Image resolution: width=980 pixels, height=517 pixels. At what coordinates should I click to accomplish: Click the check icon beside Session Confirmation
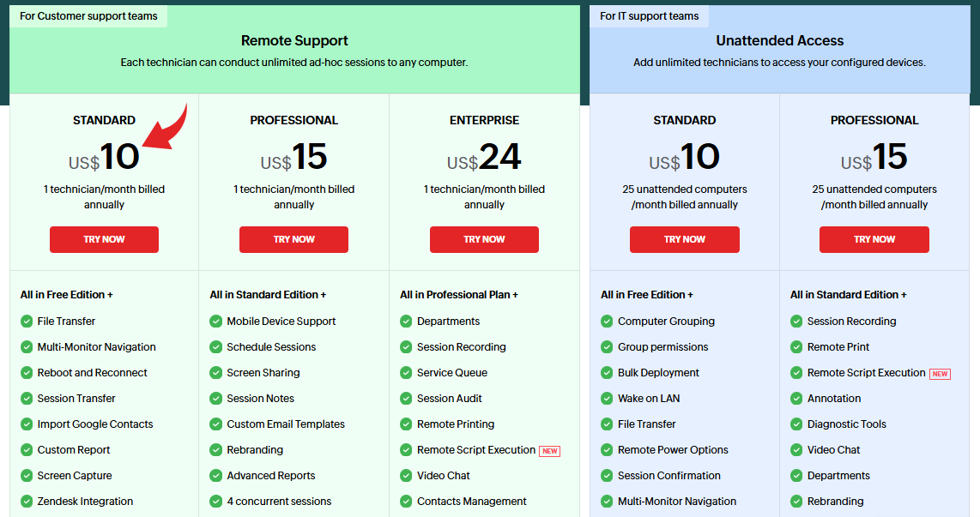pyautogui.click(x=606, y=476)
